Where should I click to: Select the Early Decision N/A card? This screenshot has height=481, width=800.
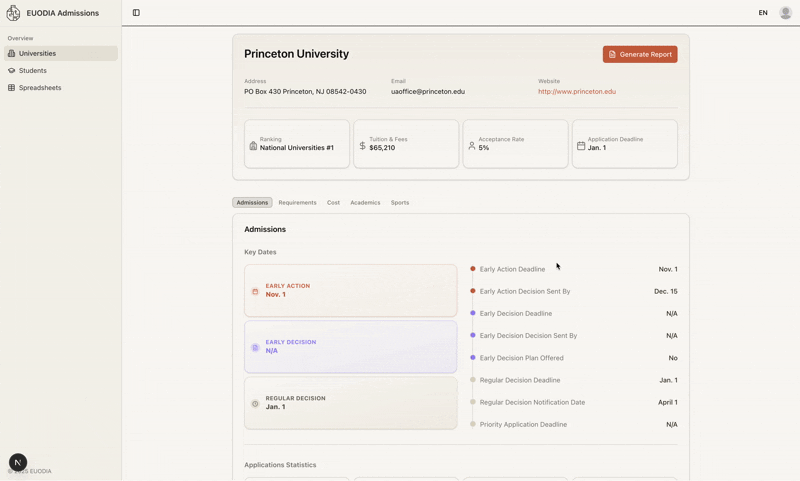[351, 346]
